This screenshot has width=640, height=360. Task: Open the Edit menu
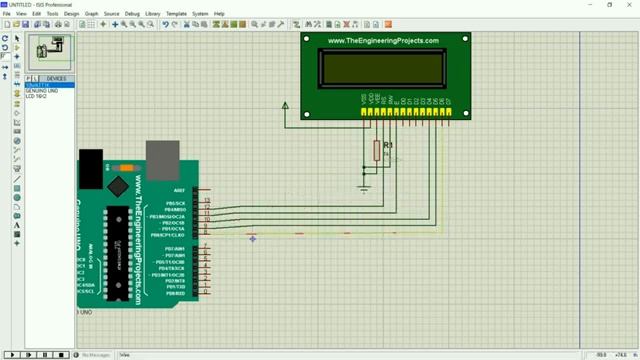tap(37, 13)
